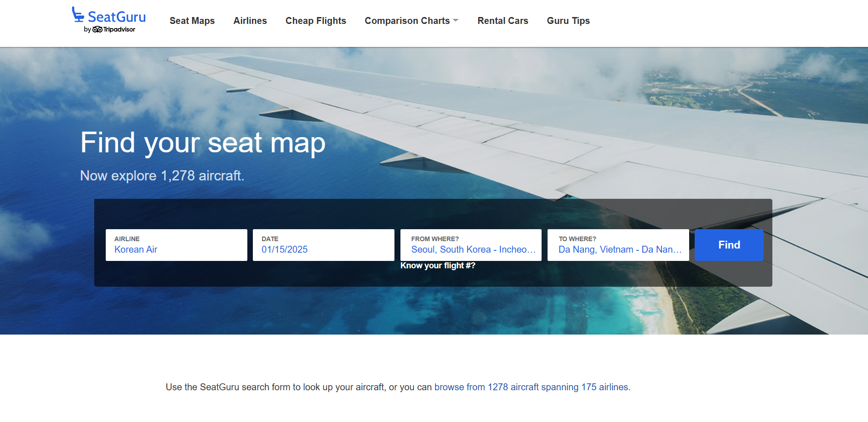This screenshot has height=422, width=868.
Task: Click the 'Find your seat map' heading
Action: pyautogui.click(x=203, y=143)
